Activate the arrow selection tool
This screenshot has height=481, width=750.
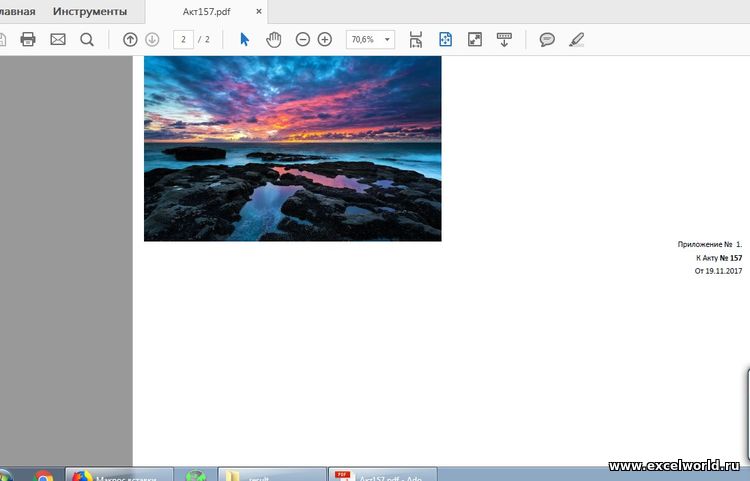click(x=245, y=39)
